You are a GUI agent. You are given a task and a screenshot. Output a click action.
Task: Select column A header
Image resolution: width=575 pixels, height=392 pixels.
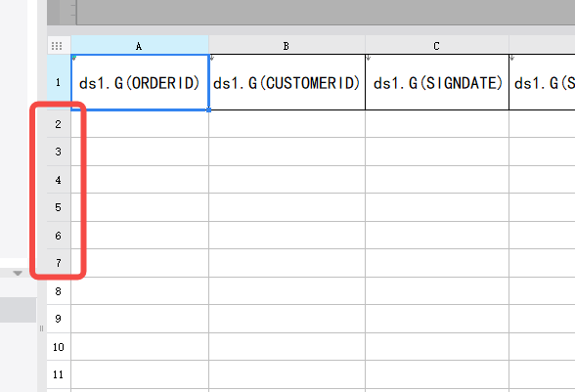pos(140,45)
